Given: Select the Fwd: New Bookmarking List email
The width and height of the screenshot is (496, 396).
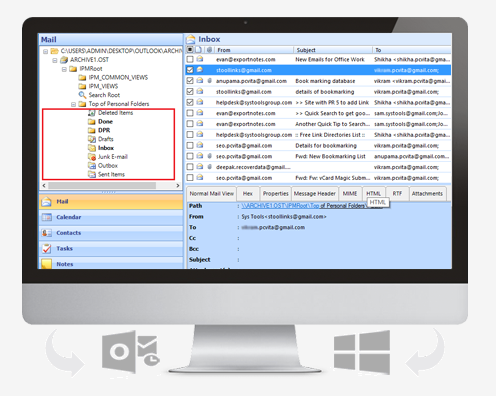Looking at the screenshot, I should pos(318,156).
